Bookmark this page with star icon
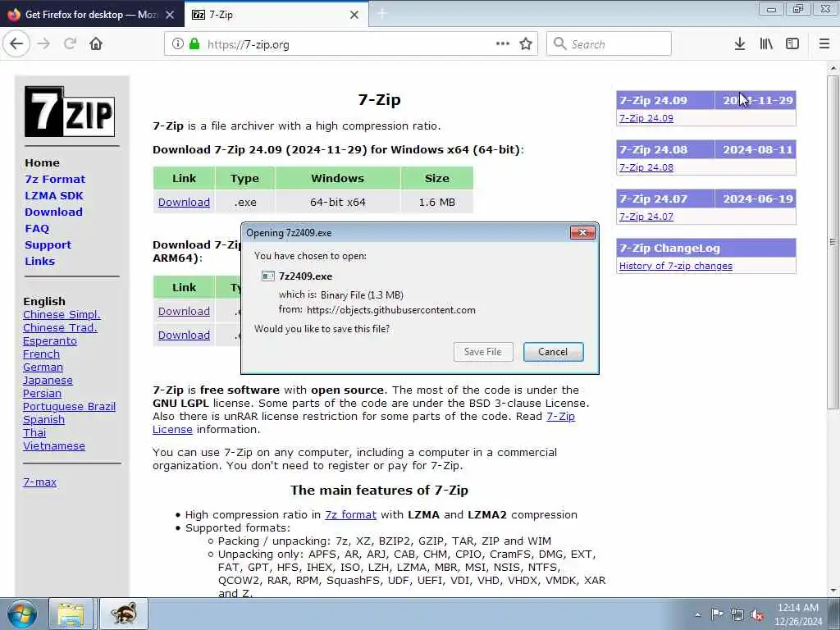Screen dimensions: 840x630 coord(526,44)
